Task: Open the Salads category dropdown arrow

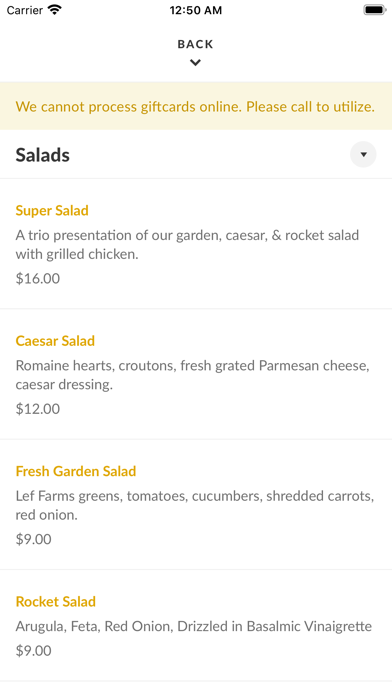Action: (363, 154)
